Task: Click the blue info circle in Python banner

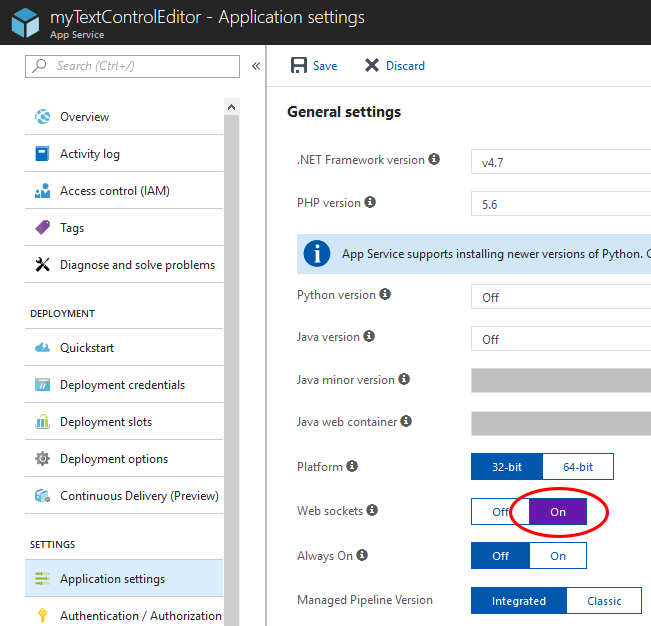Action: (x=317, y=254)
